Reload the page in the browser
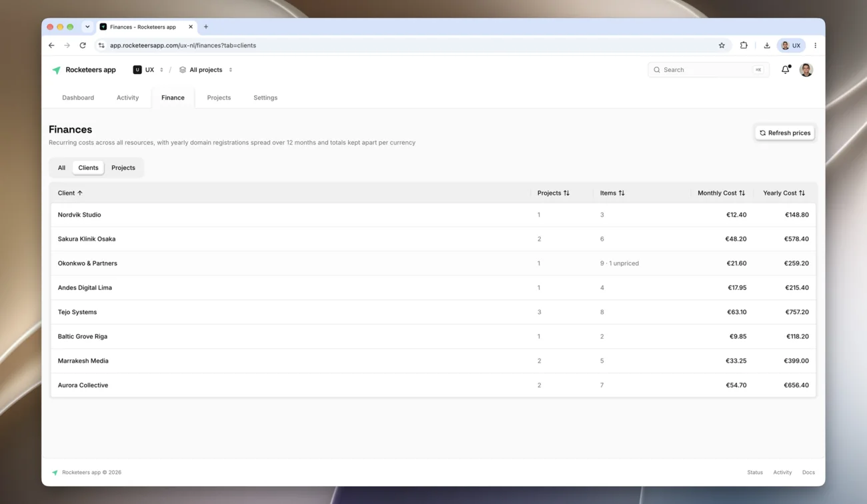 coord(83,45)
